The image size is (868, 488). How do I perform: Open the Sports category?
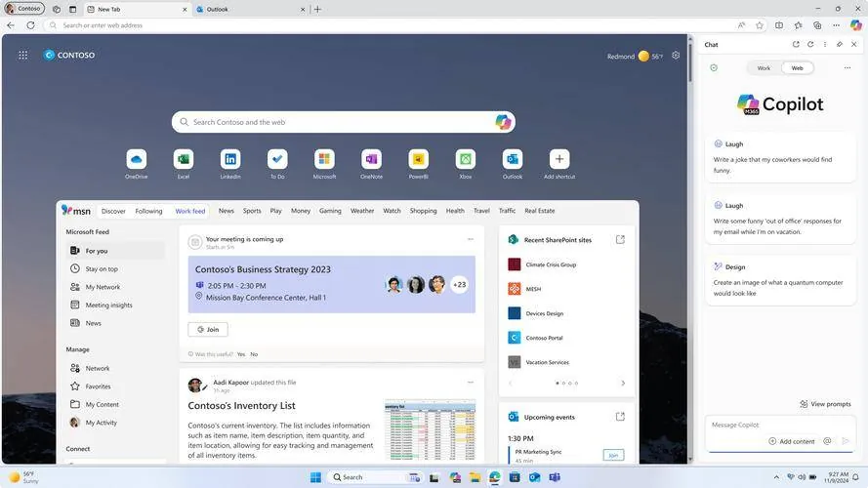252,211
